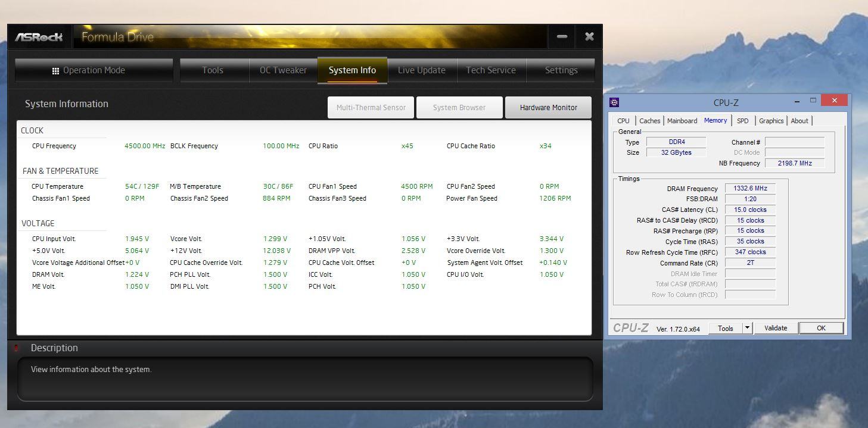
Task: Click the FSB:DRAM value 1:20
Action: [x=750, y=199]
